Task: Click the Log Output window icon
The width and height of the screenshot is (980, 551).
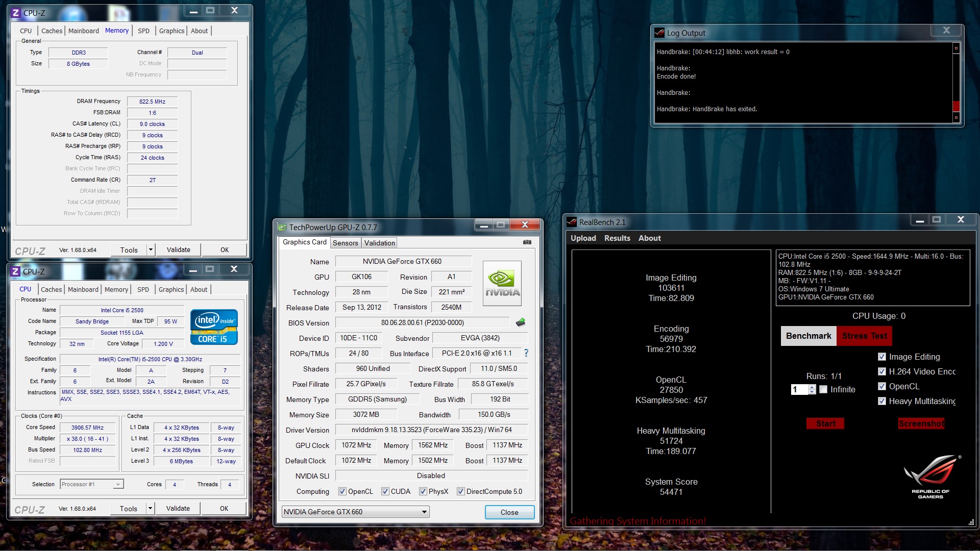Action: 659,33
